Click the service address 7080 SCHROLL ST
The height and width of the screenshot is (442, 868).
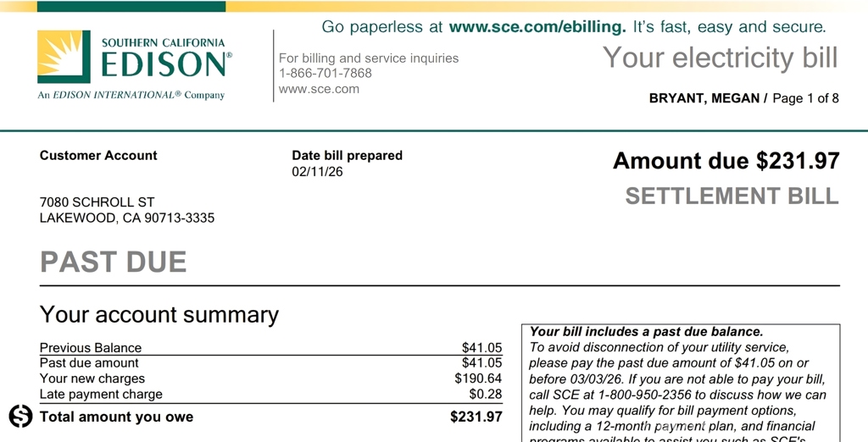[97, 202]
